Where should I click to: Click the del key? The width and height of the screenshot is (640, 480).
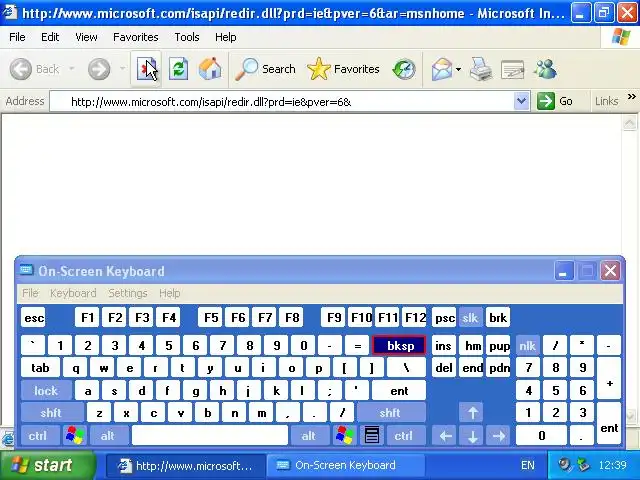[444, 368]
